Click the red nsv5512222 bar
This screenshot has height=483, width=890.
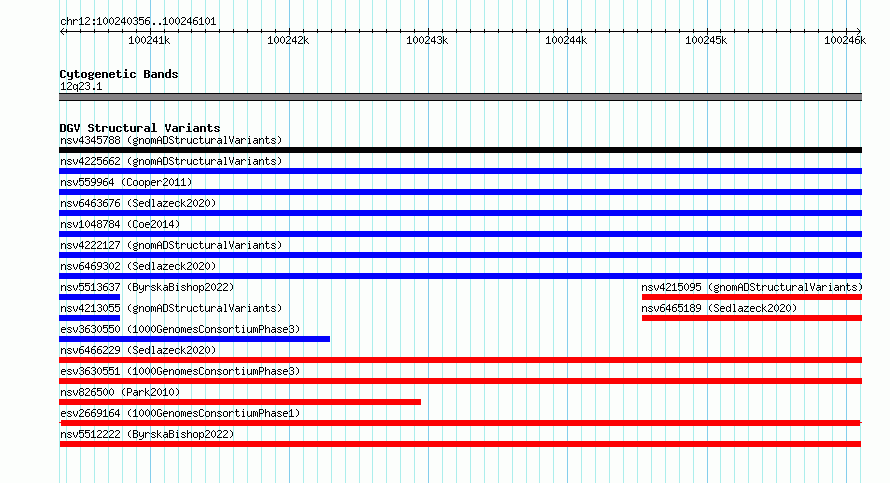[x=460, y=444]
